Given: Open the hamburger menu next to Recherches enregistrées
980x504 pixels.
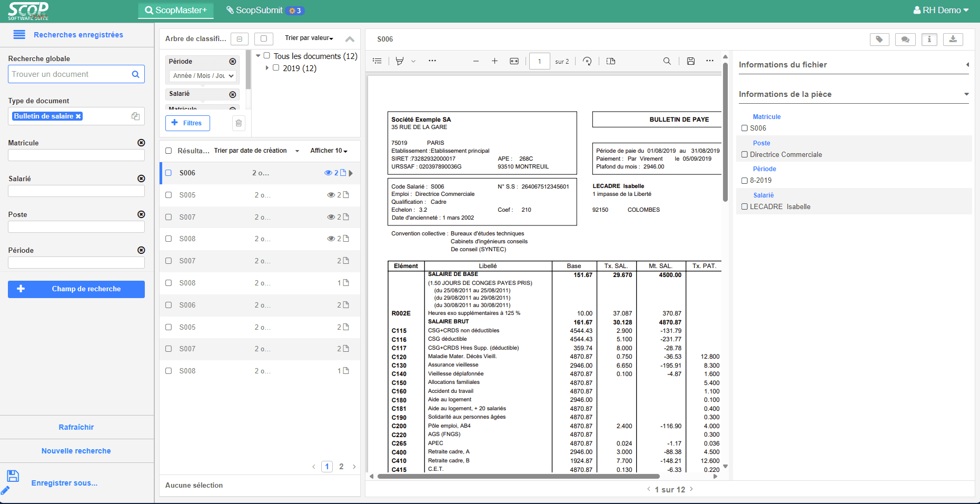Looking at the screenshot, I should pyautogui.click(x=19, y=35).
